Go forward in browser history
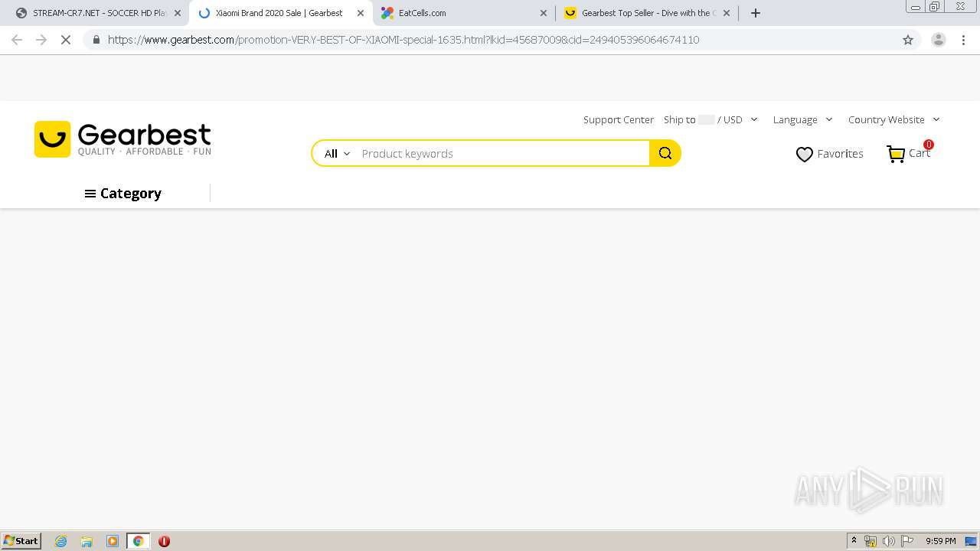The image size is (980, 551). pos(41,40)
